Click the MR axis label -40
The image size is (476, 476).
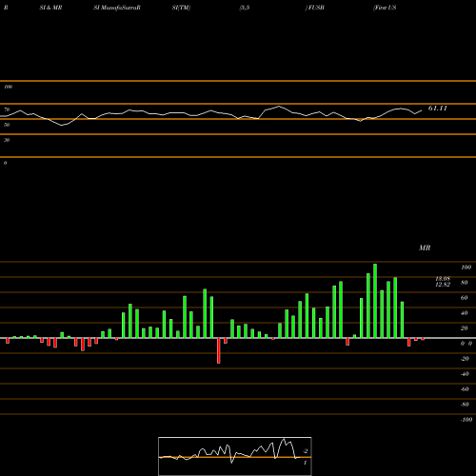(x=465, y=374)
